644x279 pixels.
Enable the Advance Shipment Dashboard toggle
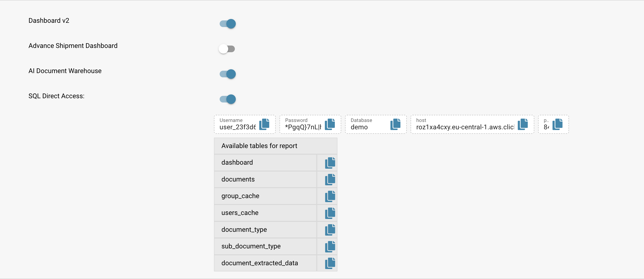tap(227, 49)
